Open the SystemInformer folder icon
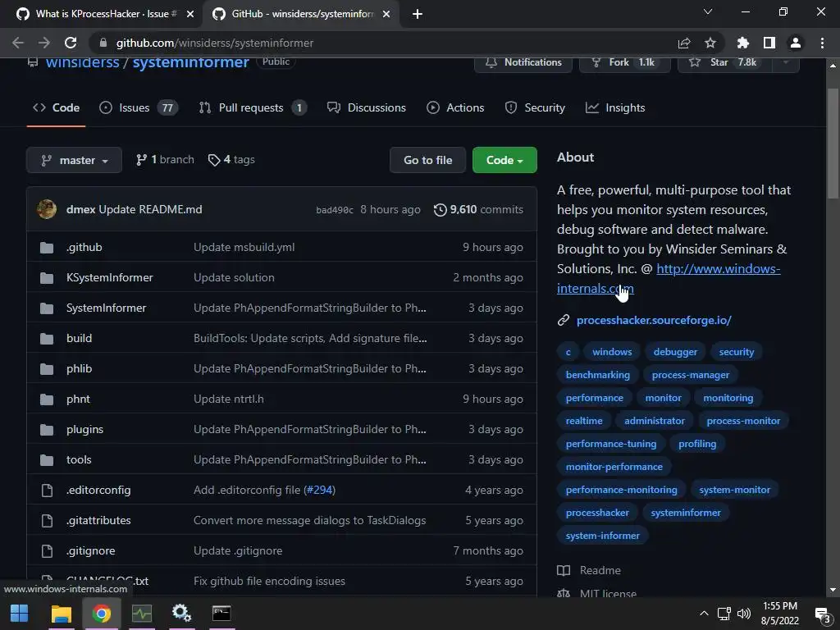Screen dimensions: 840x630 click(x=47, y=308)
